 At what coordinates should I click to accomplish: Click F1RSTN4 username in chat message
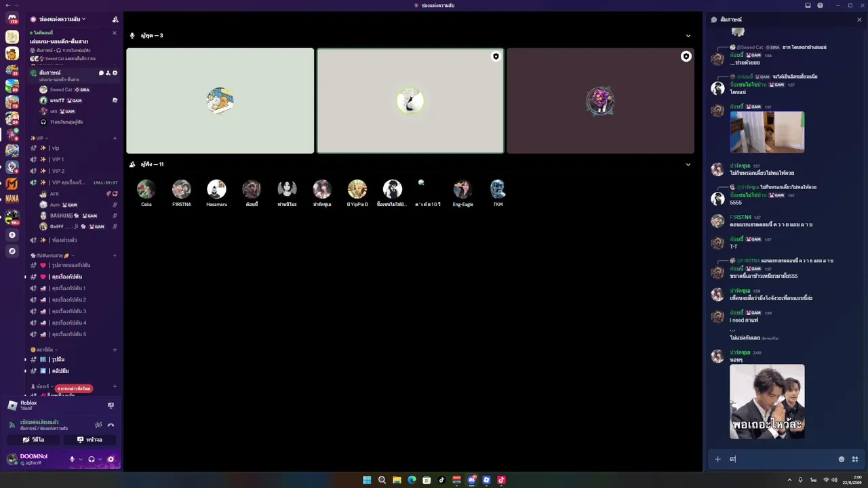740,217
